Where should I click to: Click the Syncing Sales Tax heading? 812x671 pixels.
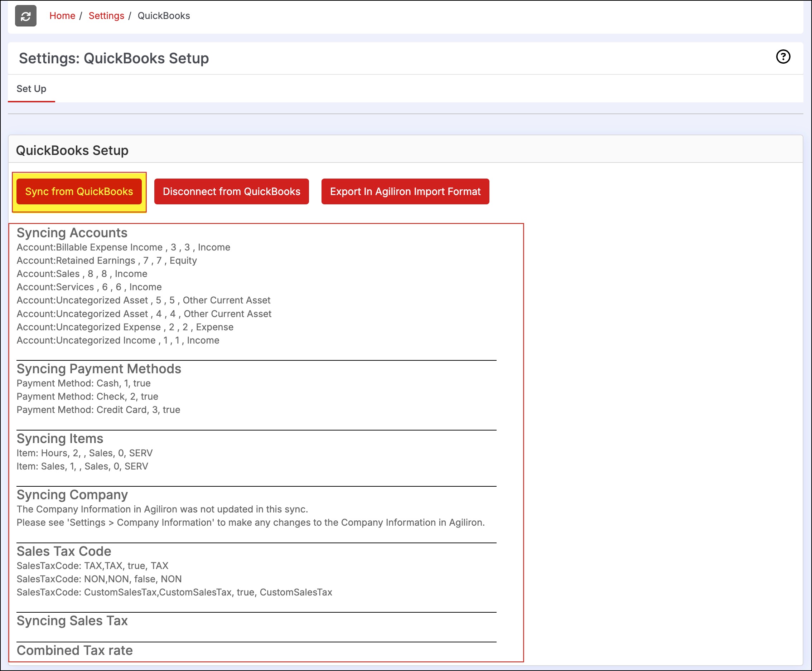click(x=72, y=621)
